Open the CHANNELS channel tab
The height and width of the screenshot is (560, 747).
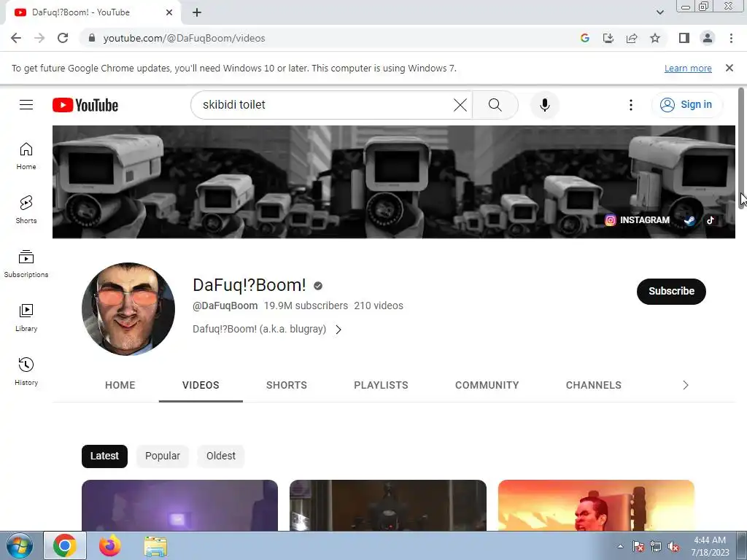pyautogui.click(x=594, y=385)
